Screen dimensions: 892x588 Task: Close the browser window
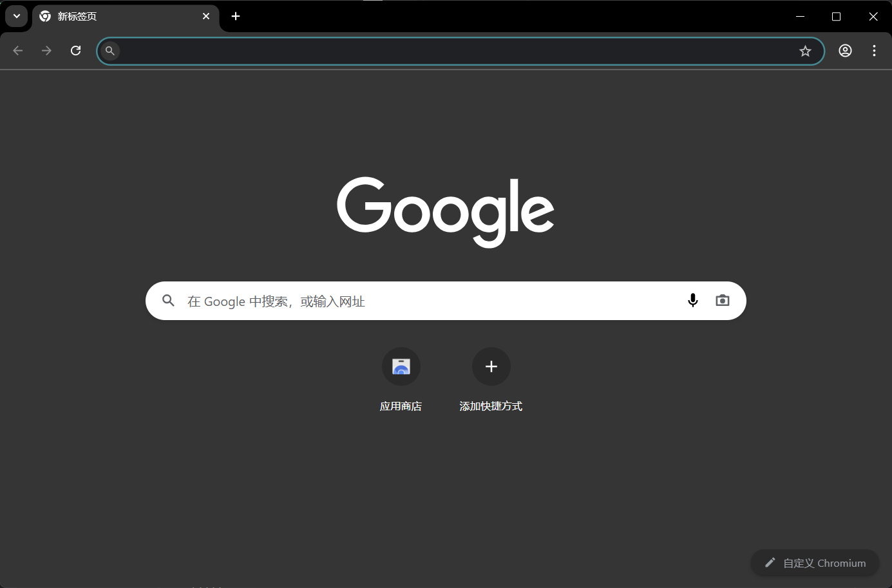tap(873, 16)
